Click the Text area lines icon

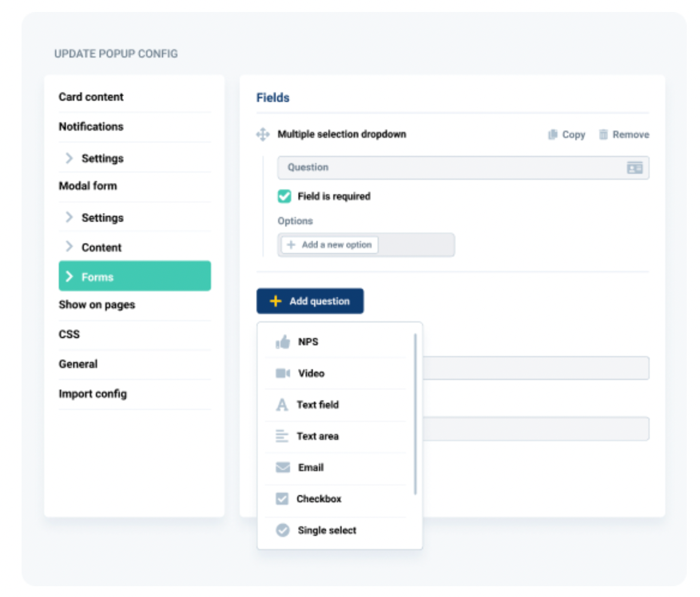(x=282, y=436)
